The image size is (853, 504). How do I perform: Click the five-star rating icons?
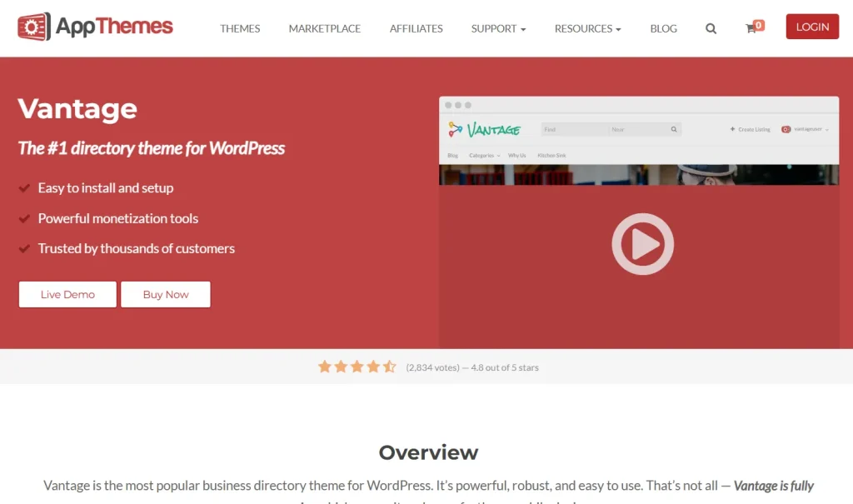click(357, 367)
